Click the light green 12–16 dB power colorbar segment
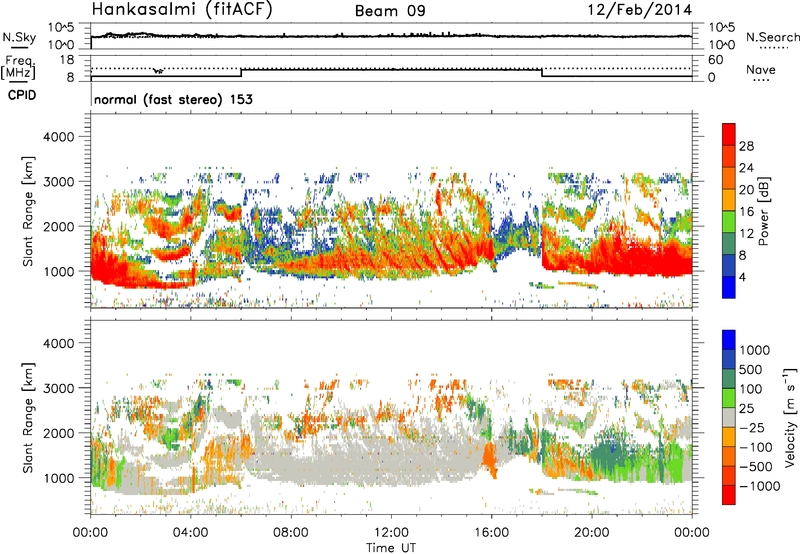The width and height of the screenshot is (800, 554). click(729, 221)
